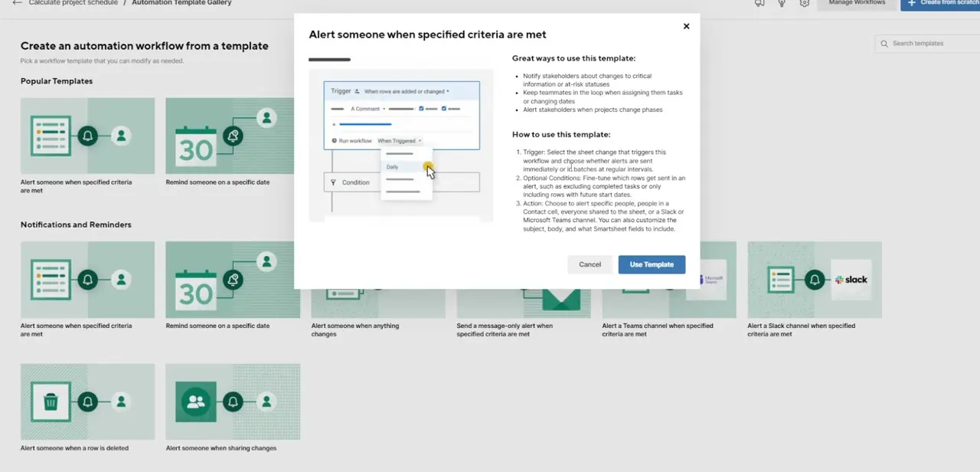980x472 pixels.
Task: Open Notifications' Remind someone on a specific date thumbnail
Action: point(233,280)
